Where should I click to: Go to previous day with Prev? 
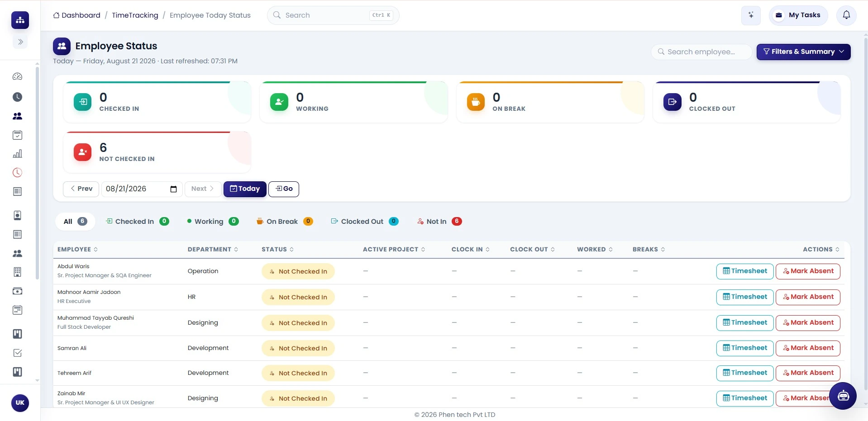[x=81, y=189]
